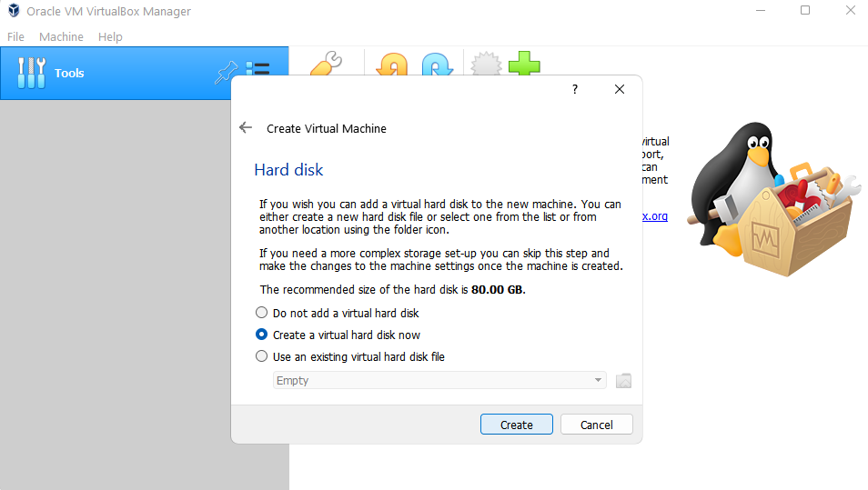This screenshot has width=868, height=490.
Task: Close the Create Virtual Machine dialog
Action: pyautogui.click(x=620, y=89)
